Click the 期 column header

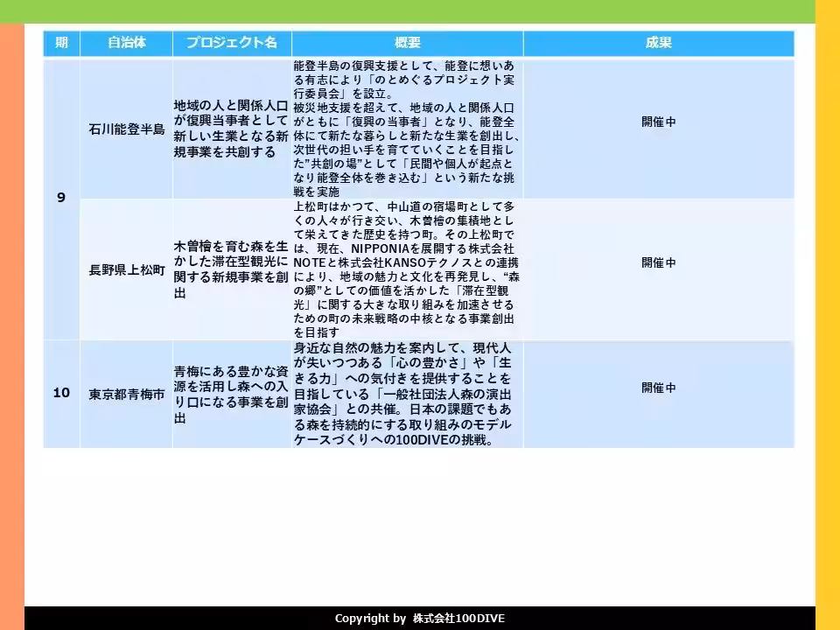click(62, 41)
